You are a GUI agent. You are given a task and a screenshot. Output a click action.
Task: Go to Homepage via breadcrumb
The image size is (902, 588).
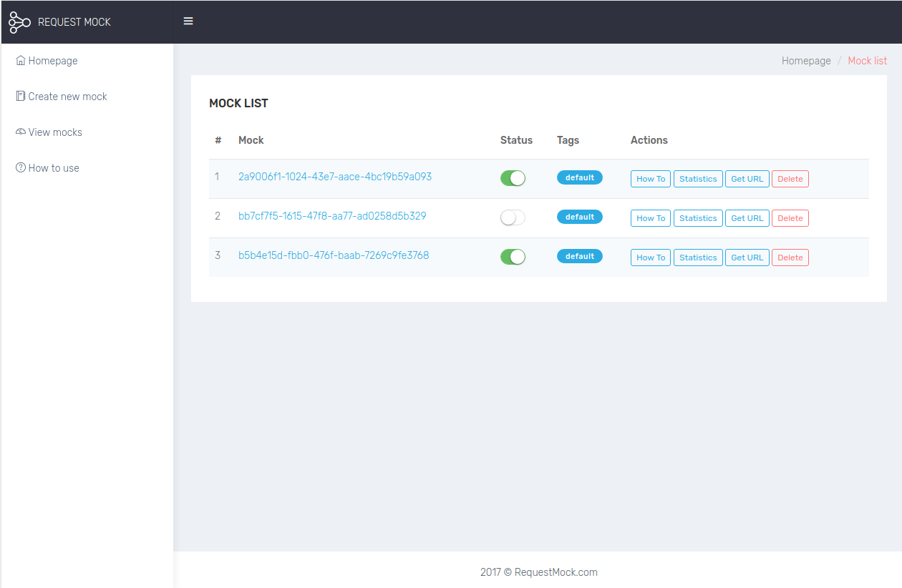tap(806, 61)
